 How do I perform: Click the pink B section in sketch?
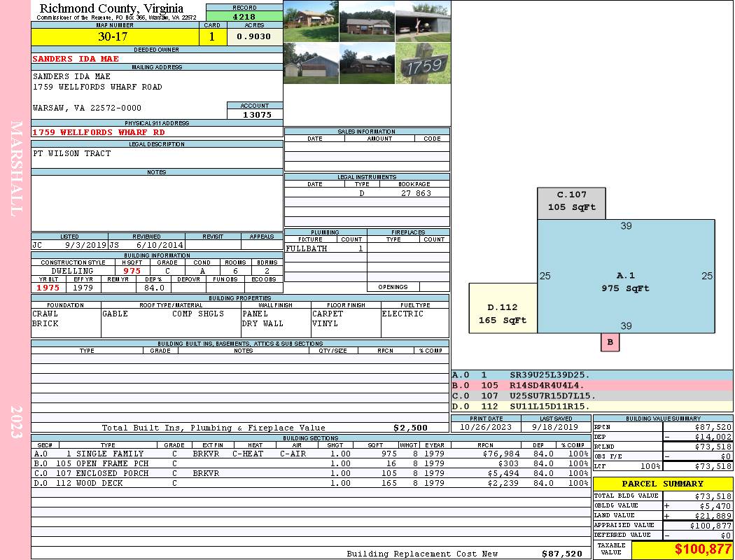point(610,342)
